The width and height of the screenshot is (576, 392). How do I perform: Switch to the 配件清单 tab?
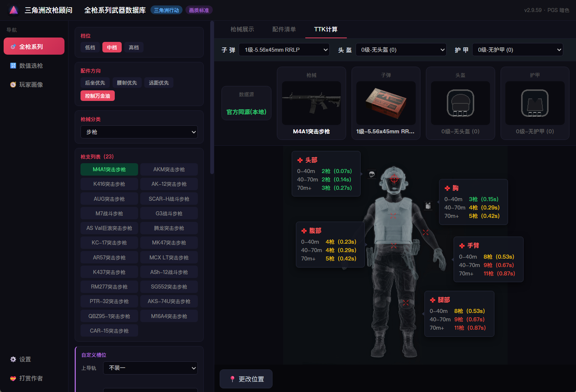click(284, 29)
